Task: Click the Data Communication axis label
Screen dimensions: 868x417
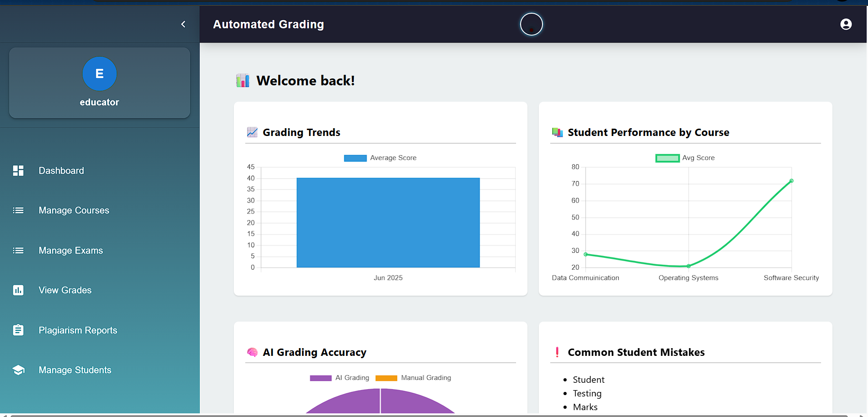Action: click(x=585, y=278)
